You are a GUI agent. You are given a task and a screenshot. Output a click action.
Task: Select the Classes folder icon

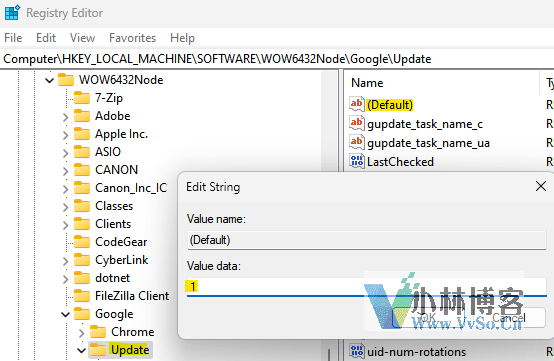click(82, 206)
